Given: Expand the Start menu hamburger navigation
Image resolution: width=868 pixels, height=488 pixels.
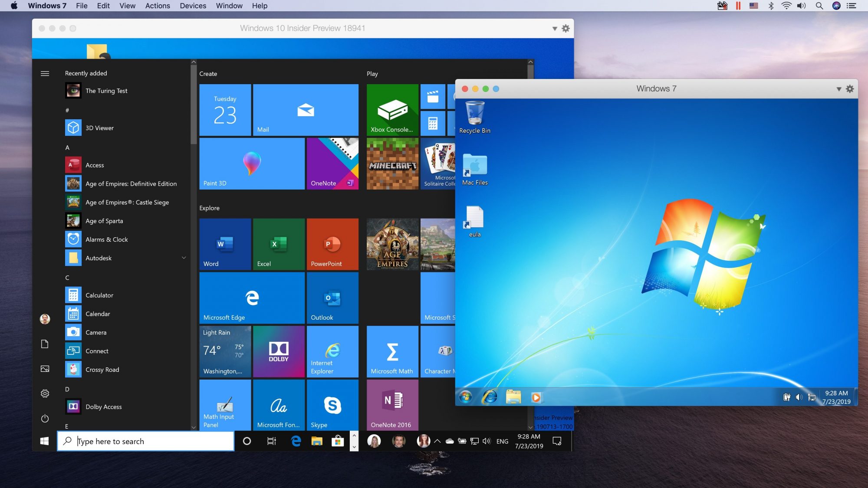Looking at the screenshot, I should click(x=45, y=74).
